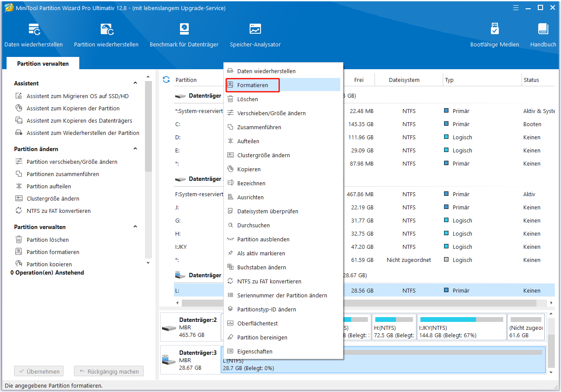Sort by the Frei column header
This screenshot has height=392, width=561.
click(x=359, y=80)
